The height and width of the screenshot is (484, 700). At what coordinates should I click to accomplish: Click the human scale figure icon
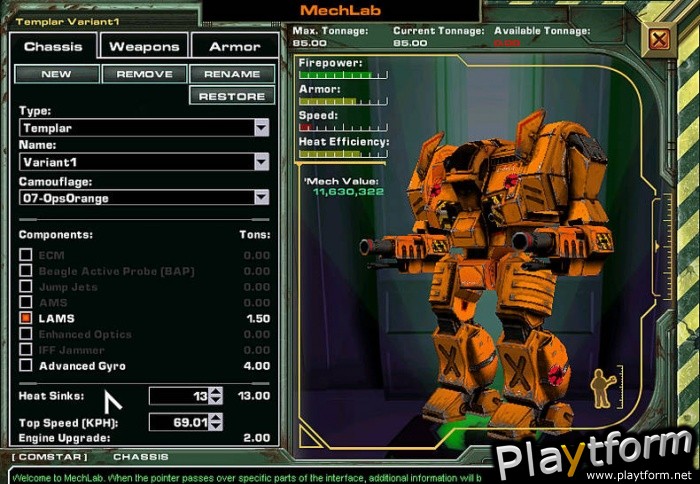pos(603,388)
